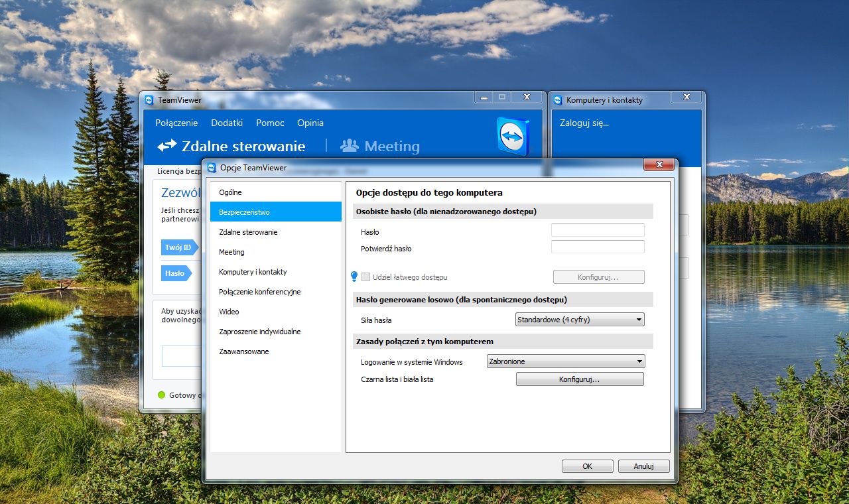Click the Twój ID label in main window
This screenshot has height=504, width=849.
click(178, 247)
